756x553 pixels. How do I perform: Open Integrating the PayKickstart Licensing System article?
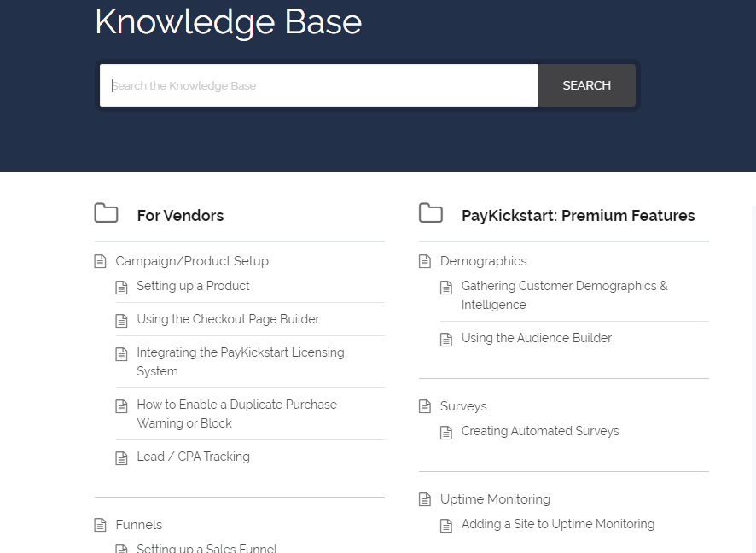[241, 362]
